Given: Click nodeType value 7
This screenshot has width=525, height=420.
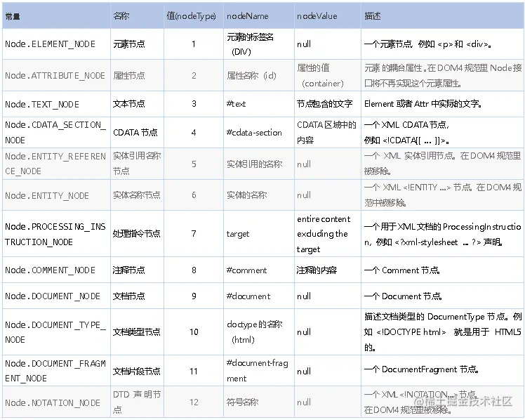Looking at the screenshot, I should click(194, 234).
